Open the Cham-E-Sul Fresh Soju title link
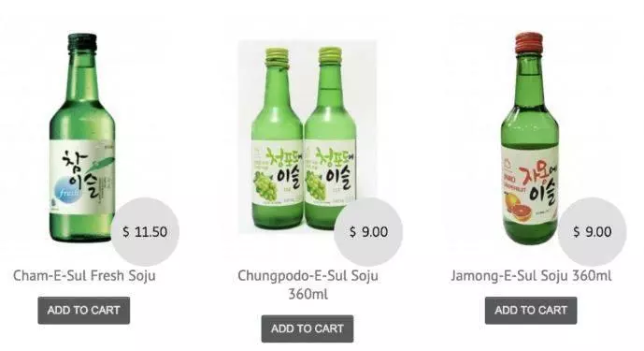This screenshot has height=351, width=644. [84, 275]
